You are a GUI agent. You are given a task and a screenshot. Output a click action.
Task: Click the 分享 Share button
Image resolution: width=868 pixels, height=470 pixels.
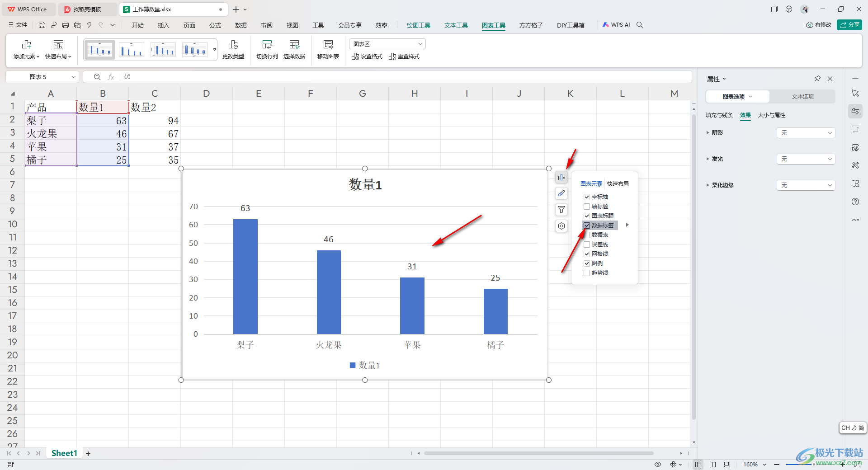[x=849, y=25]
